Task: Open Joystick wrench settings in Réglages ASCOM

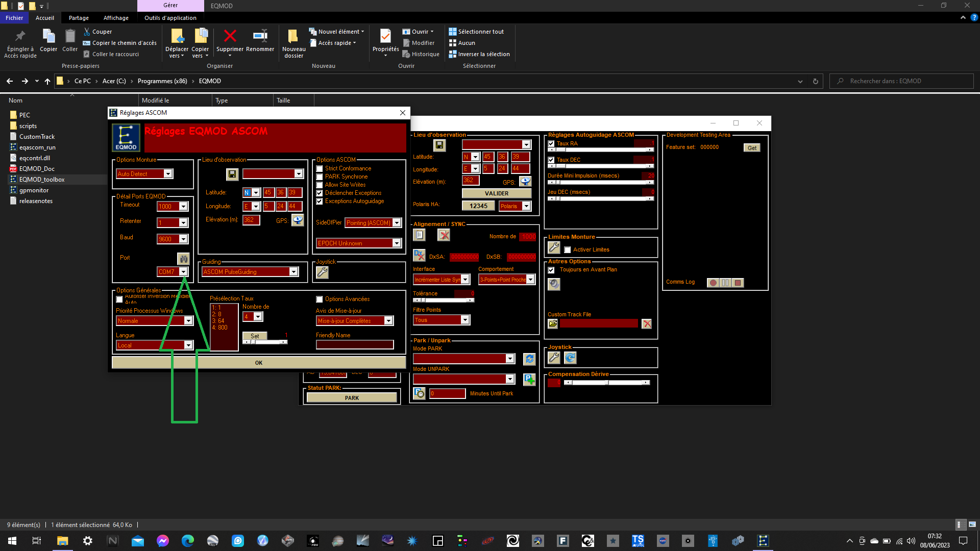Action: pos(322,272)
